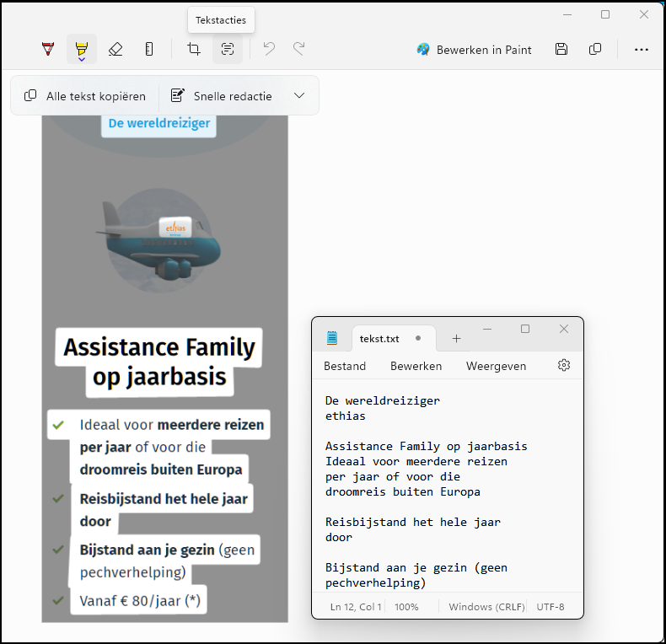Image resolution: width=666 pixels, height=644 pixels.
Task: Click 'Vanaf € 80/jaar (*)' text
Action: 140,601
